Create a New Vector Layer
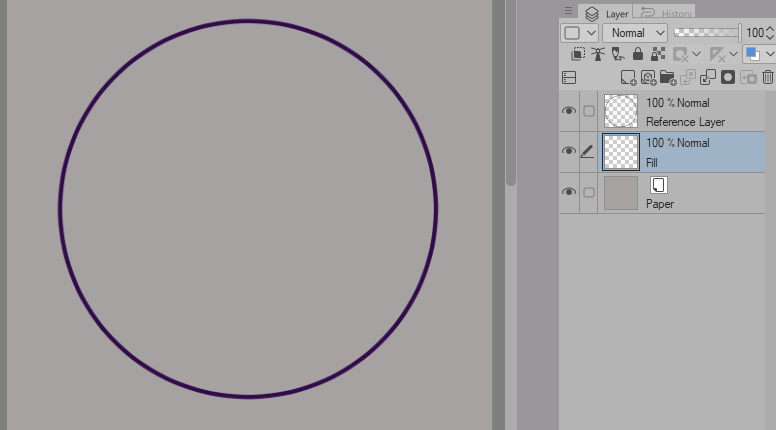 648,78
